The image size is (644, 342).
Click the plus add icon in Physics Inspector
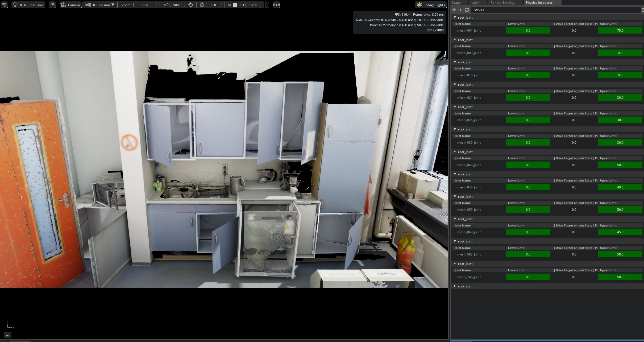tap(454, 10)
